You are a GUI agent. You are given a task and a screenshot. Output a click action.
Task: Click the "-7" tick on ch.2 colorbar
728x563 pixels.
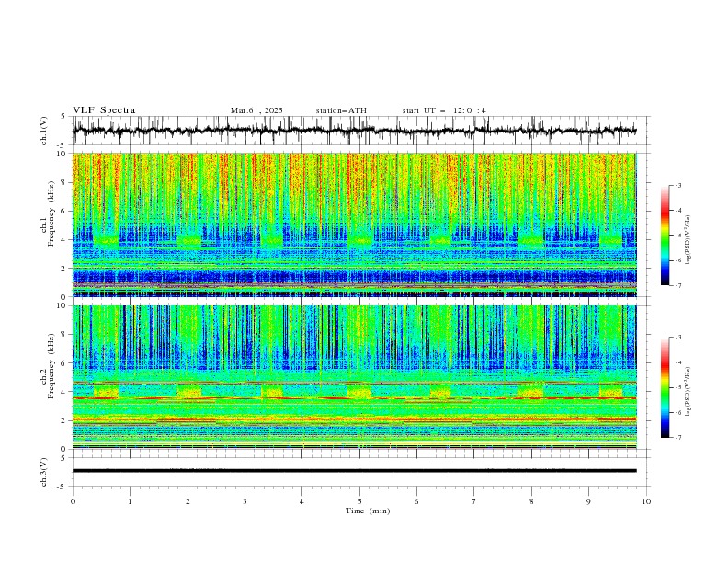click(678, 438)
